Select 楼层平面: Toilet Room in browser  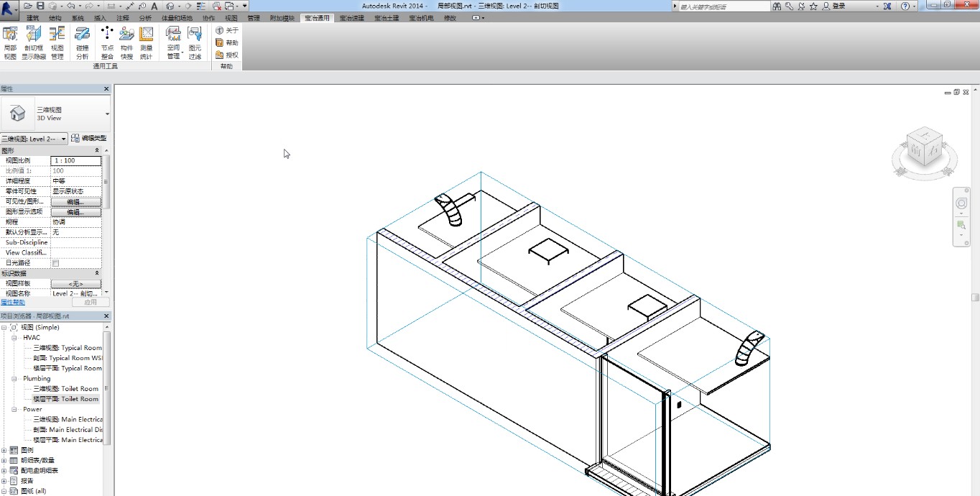(x=65, y=399)
